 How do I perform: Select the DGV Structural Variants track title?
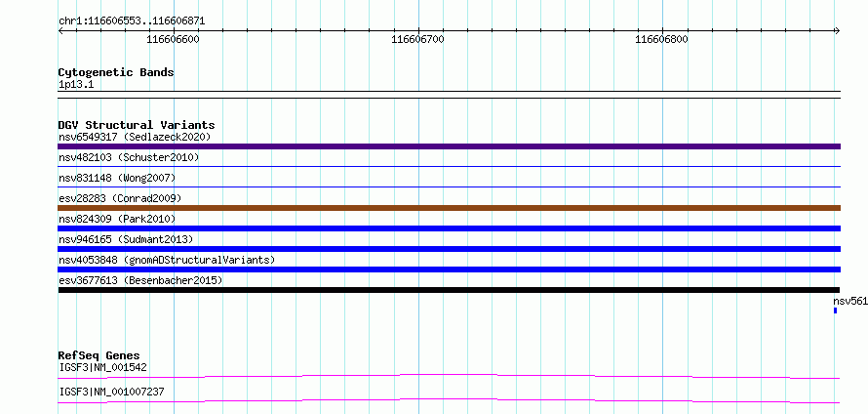[x=137, y=125]
